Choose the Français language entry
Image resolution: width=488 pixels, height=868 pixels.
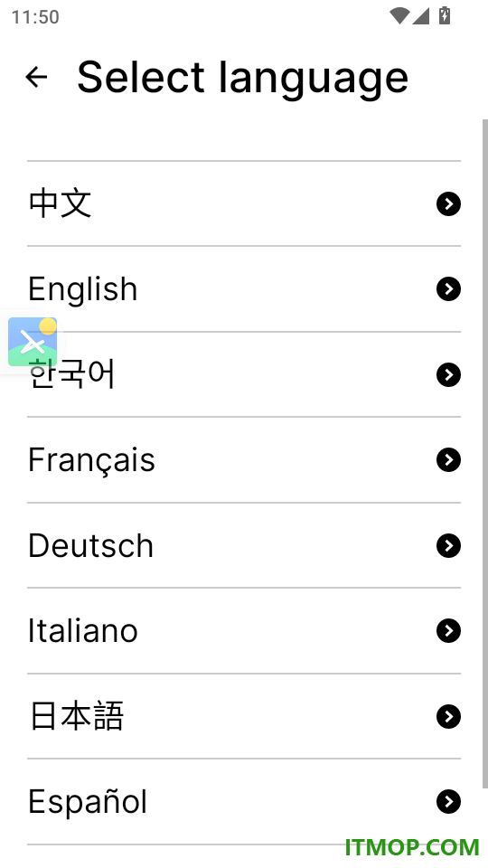pyautogui.click(x=244, y=460)
